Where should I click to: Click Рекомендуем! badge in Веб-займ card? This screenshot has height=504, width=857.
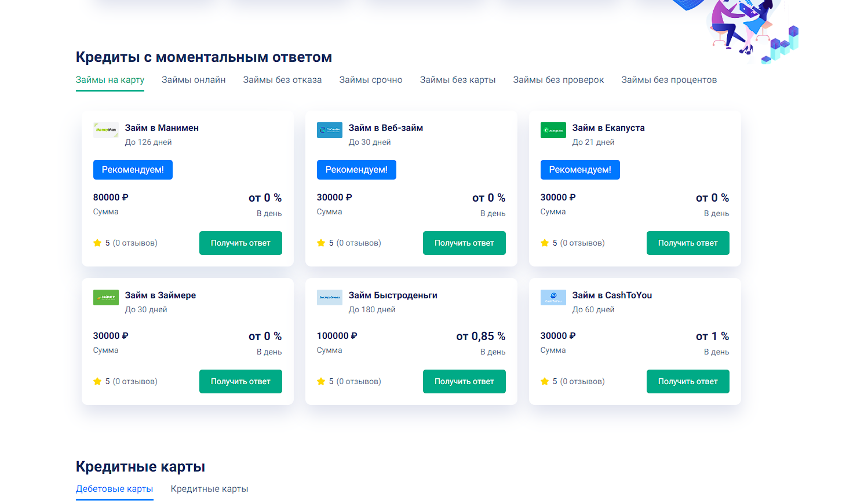pos(356,170)
